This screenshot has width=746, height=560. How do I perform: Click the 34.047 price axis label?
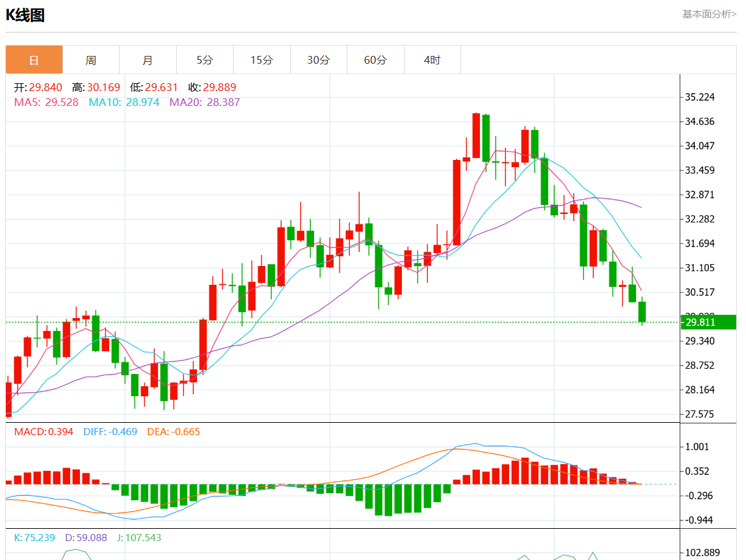pyautogui.click(x=699, y=146)
